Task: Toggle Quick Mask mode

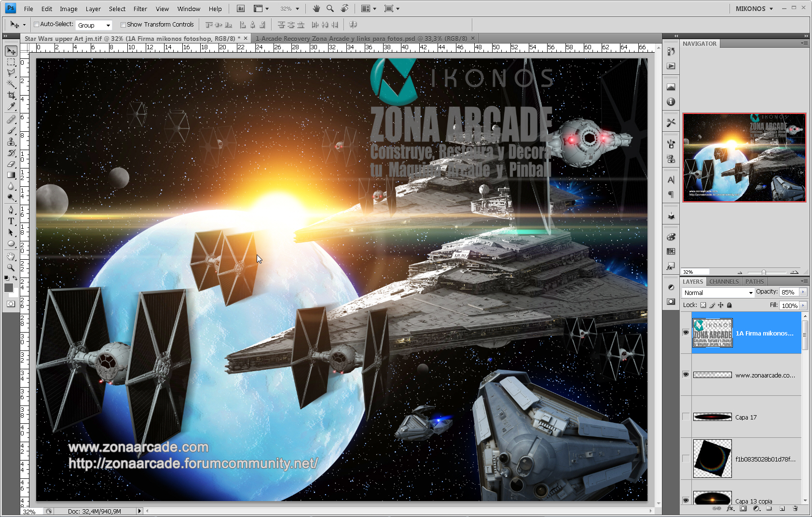Action: (11, 304)
